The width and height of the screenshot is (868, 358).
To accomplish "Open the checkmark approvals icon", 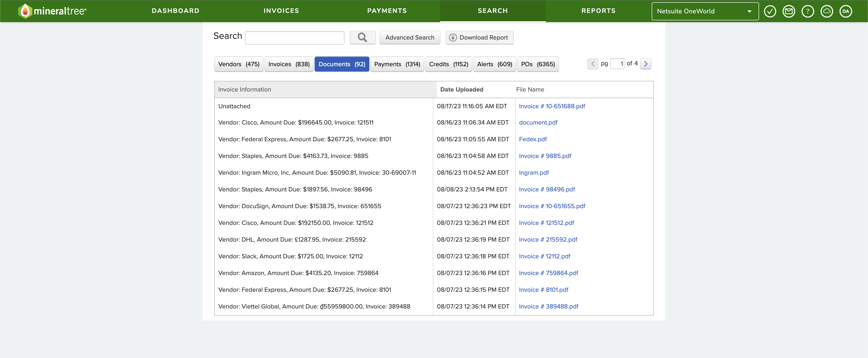I will click(770, 11).
